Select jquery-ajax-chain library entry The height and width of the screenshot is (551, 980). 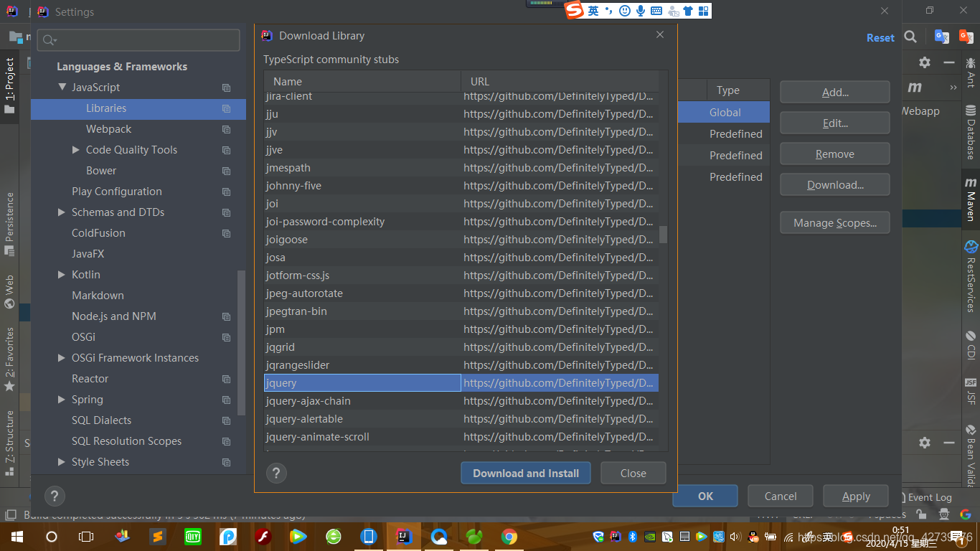461,401
